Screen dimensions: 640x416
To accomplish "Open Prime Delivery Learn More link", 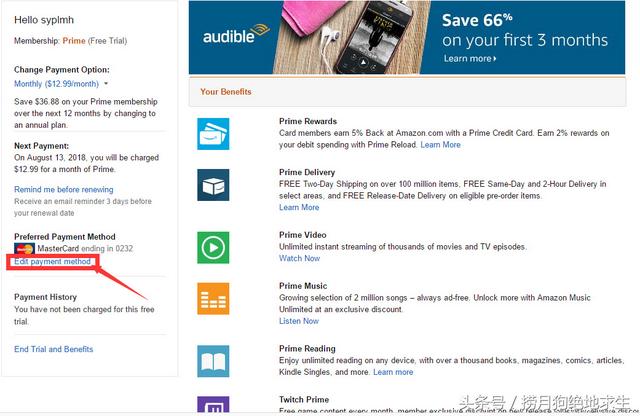I will (x=299, y=207).
